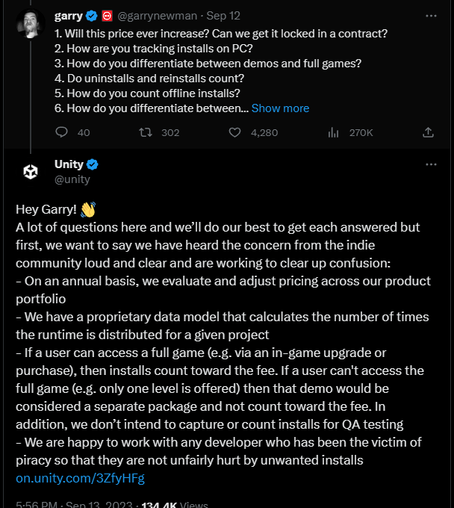Click the Unity logo avatar
Screen dimensions: 454x508
click(30, 172)
